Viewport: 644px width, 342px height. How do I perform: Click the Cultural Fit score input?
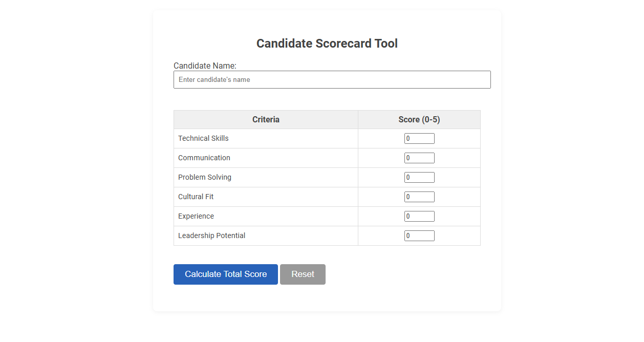(x=419, y=197)
